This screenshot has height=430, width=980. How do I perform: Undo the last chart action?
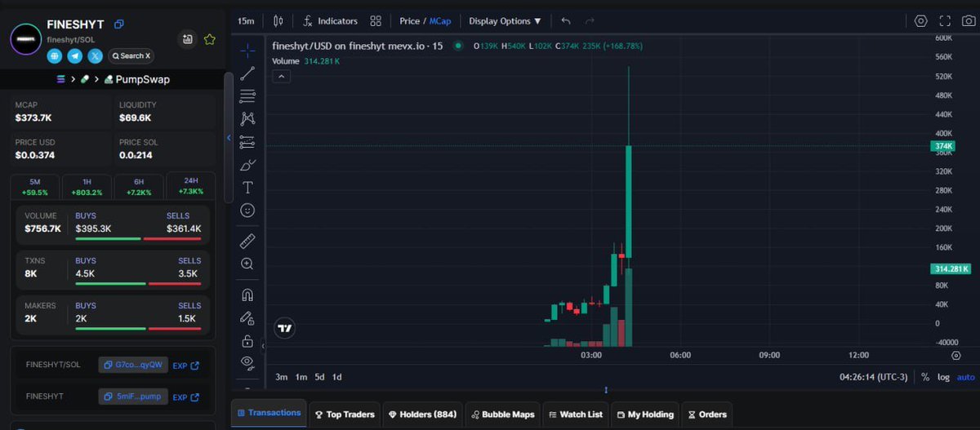(566, 21)
